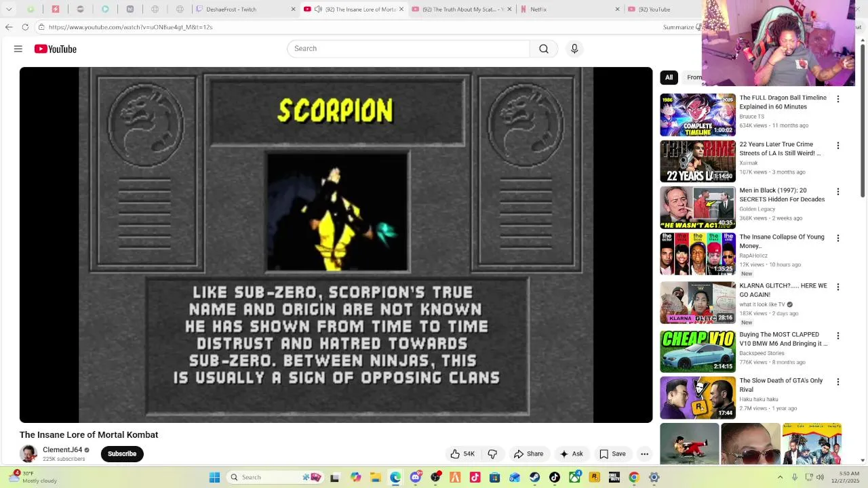Focus the YouTube search box
The width and height of the screenshot is (868, 488).
click(x=408, y=49)
